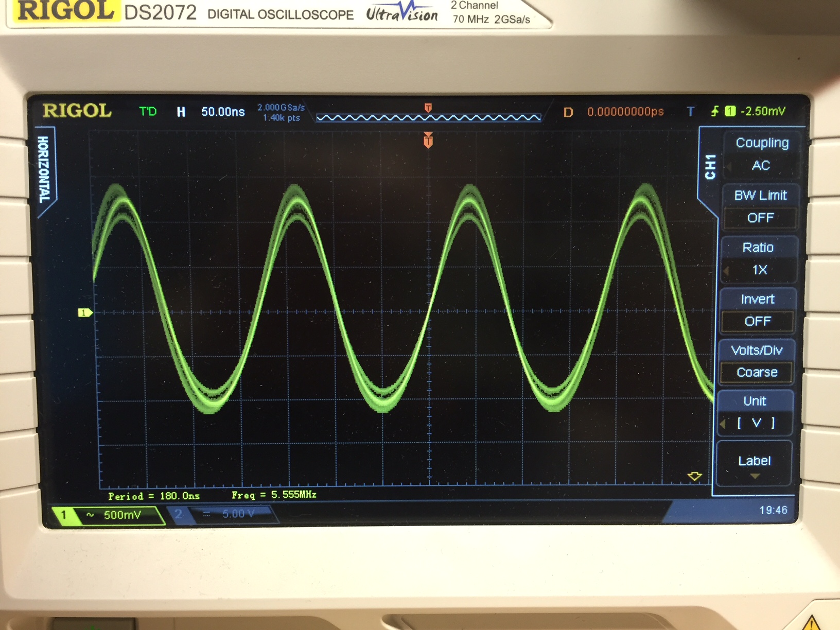The image size is (840, 630).
Task: Toggle Invert OFF setting
Action: pos(758,310)
